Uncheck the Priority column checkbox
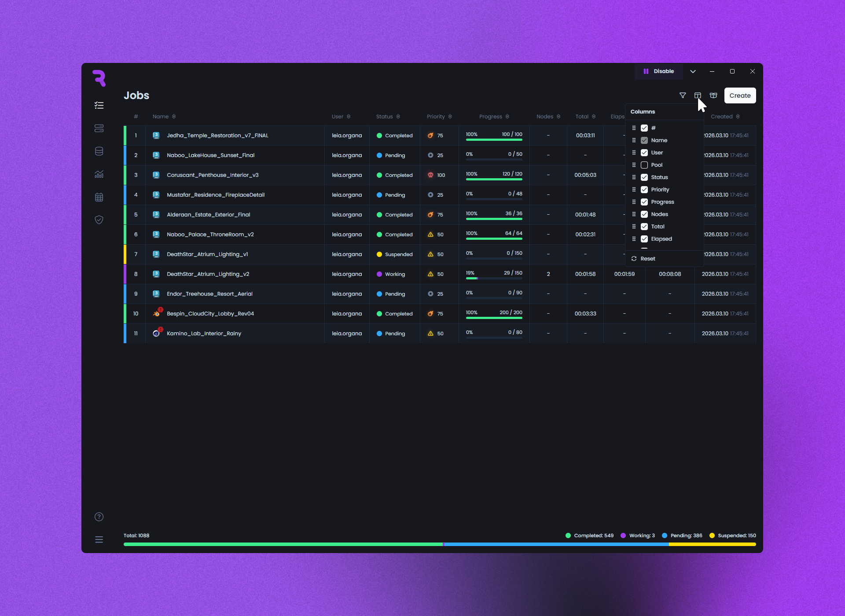 click(644, 190)
